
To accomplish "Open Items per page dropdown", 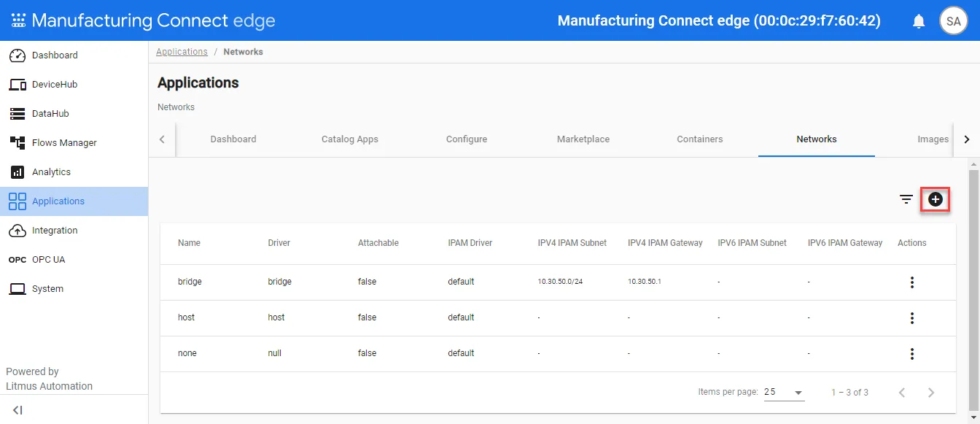I will pyautogui.click(x=784, y=393).
